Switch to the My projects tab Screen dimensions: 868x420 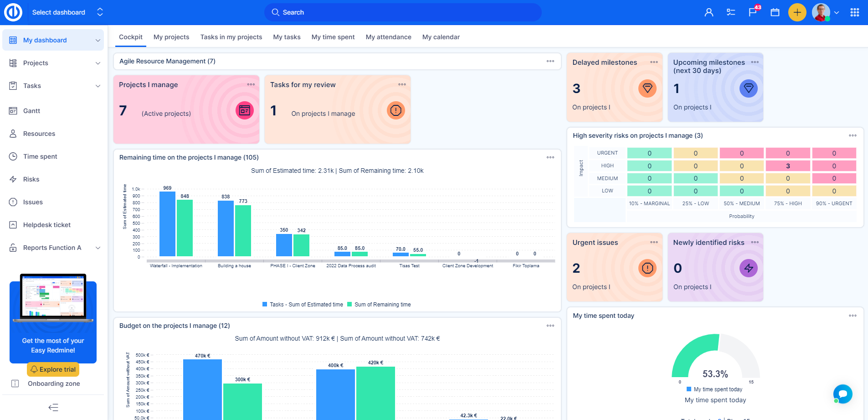click(171, 37)
